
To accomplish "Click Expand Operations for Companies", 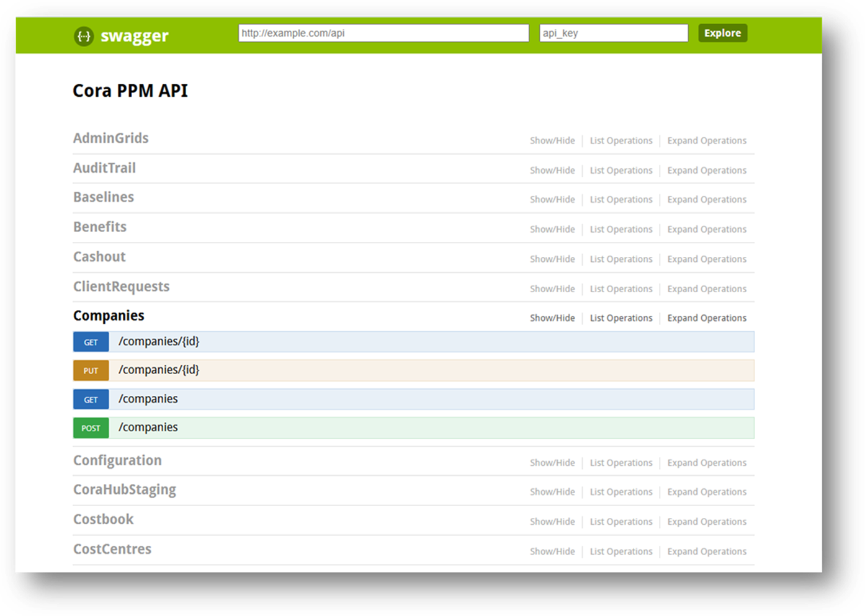I will coord(707,318).
